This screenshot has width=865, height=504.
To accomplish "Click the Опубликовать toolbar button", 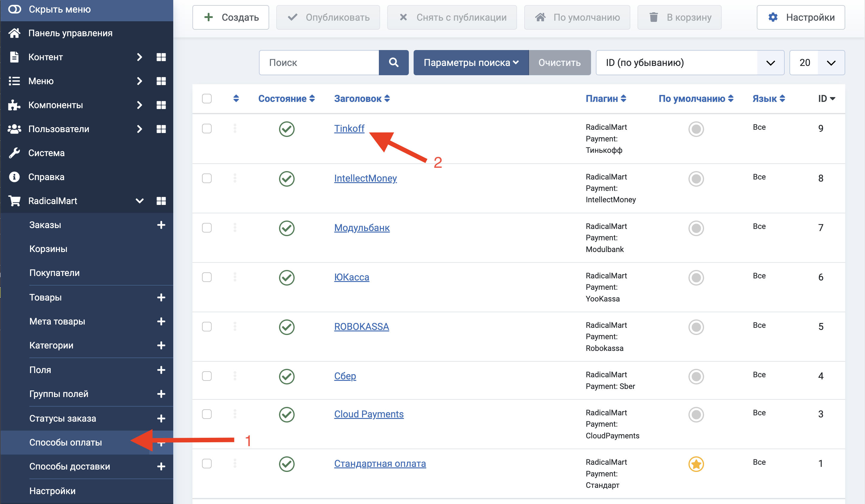I will coord(328,17).
